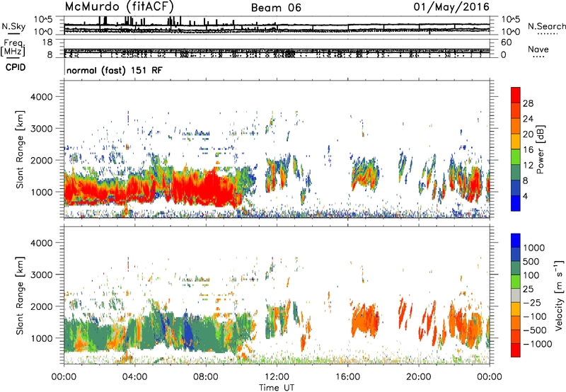The width and height of the screenshot is (566, 392).
Task: Click the 'Velocity [m s-1]' colorbar title
Action: 559,295
